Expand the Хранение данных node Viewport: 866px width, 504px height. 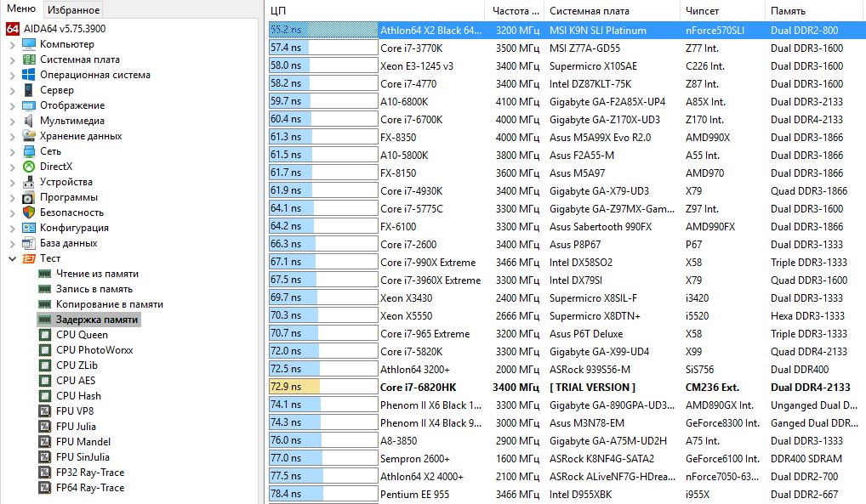coord(12,136)
